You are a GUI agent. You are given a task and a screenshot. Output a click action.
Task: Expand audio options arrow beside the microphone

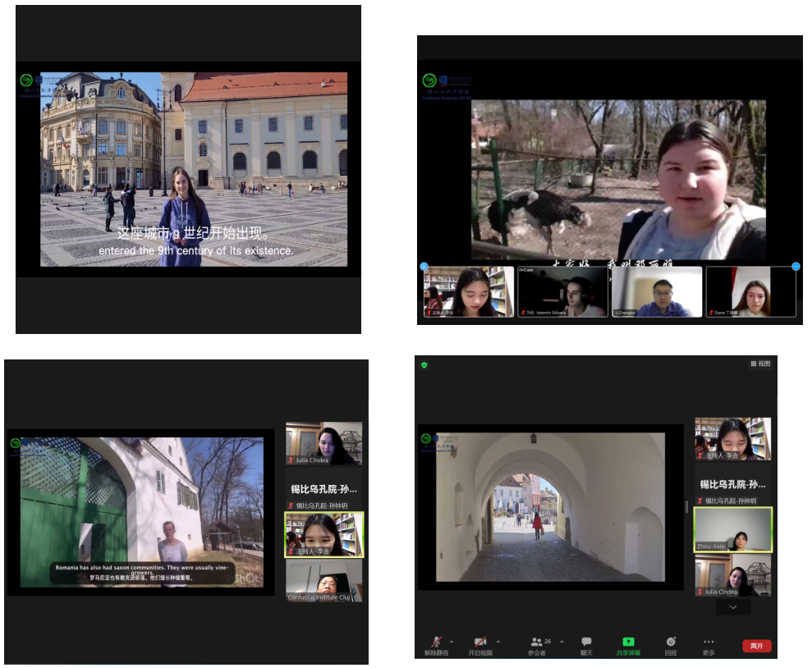click(452, 641)
